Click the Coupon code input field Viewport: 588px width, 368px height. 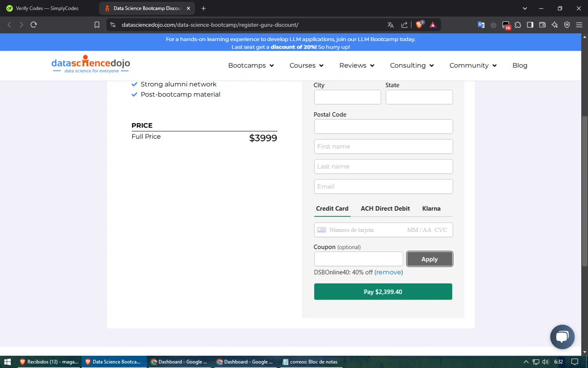pos(358,259)
